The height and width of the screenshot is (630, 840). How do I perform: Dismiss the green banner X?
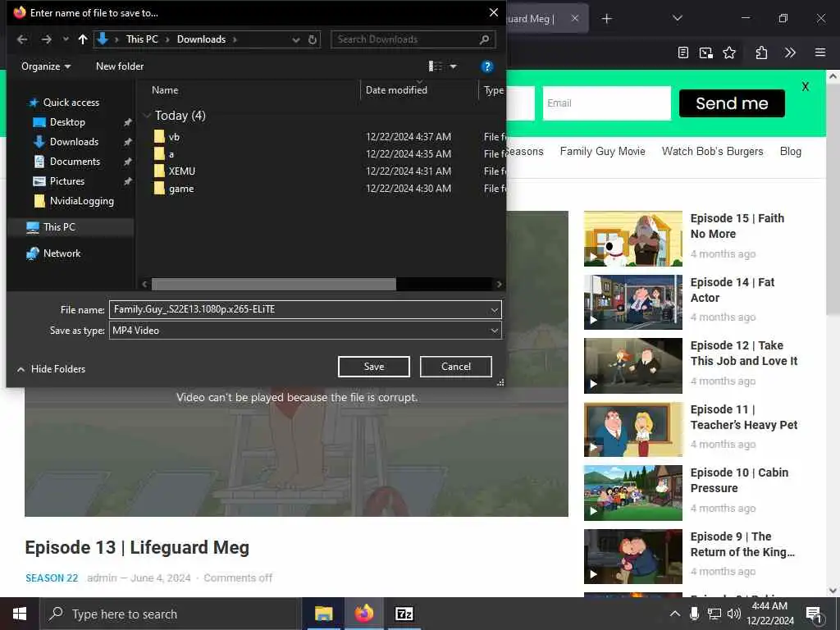(806, 87)
